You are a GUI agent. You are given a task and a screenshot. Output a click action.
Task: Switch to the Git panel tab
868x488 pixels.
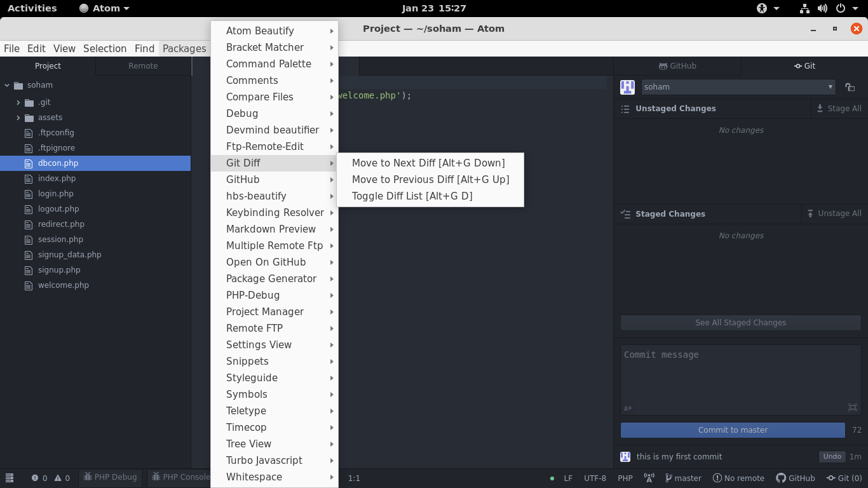pos(804,66)
